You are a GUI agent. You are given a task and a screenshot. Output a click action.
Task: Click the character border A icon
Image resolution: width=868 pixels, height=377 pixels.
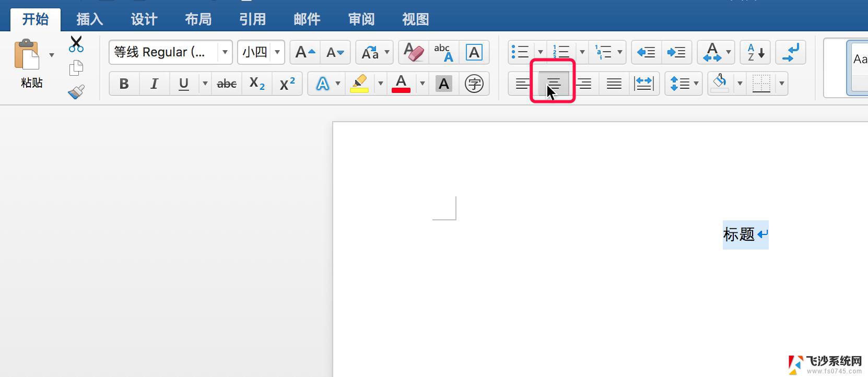(474, 52)
